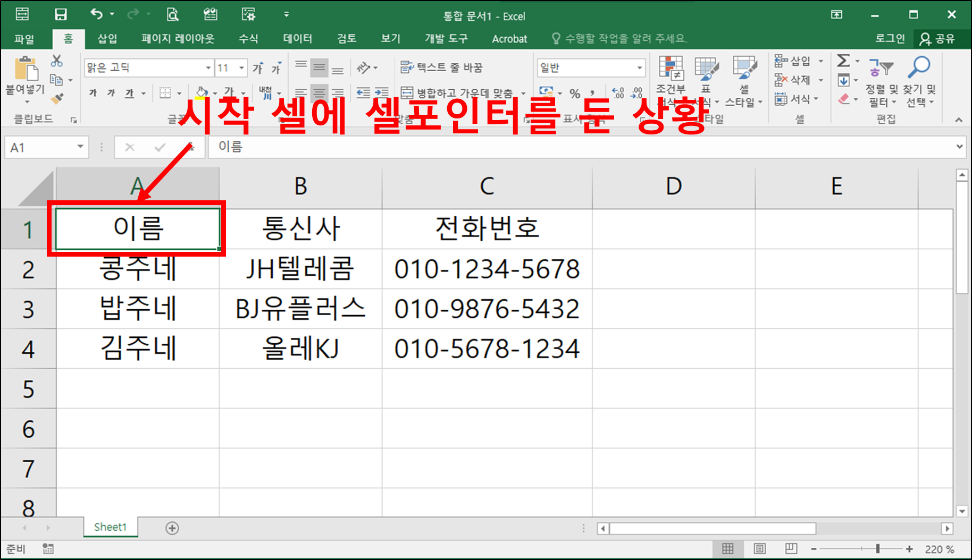
Task: Click the Page Layout view icon in status bar
Action: (760, 549)
